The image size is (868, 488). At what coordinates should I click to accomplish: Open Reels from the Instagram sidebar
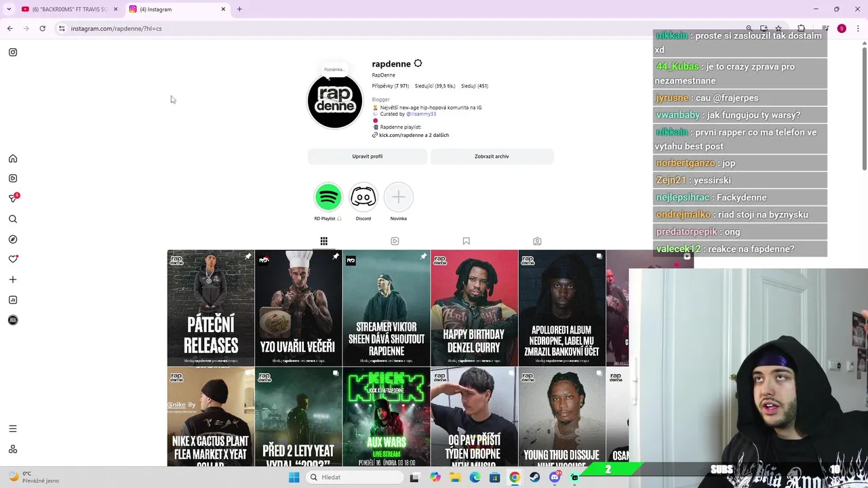(13, 178)
